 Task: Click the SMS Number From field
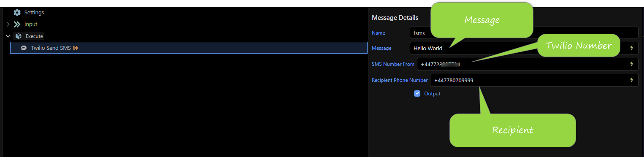pyautogui.click(x=528, y=64)
